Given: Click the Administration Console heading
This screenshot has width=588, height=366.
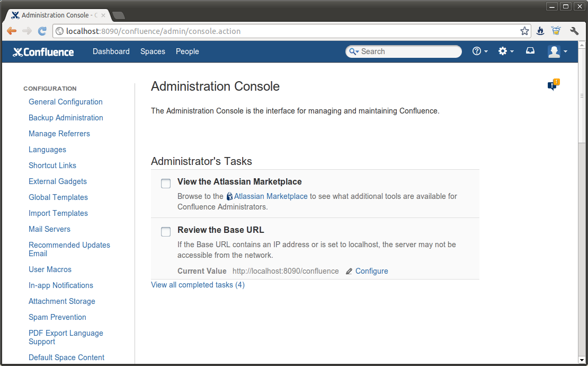Looking at the screenshot, I should click(x=215, y=86).
